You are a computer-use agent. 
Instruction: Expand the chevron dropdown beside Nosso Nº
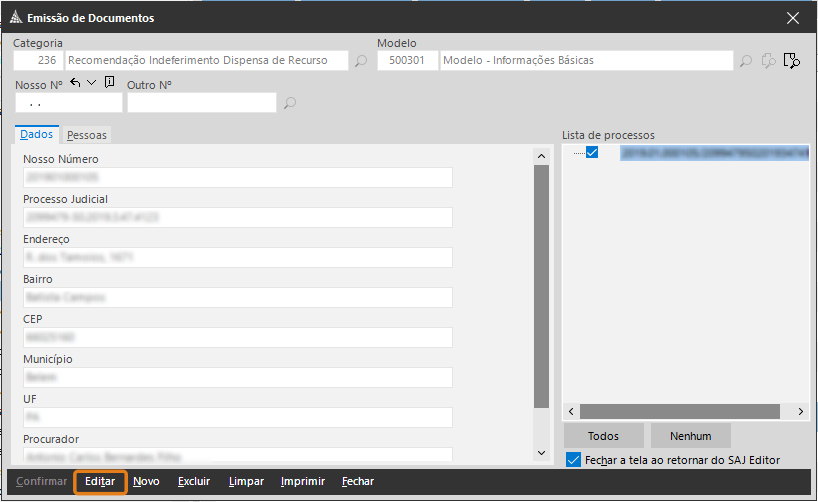92,83
